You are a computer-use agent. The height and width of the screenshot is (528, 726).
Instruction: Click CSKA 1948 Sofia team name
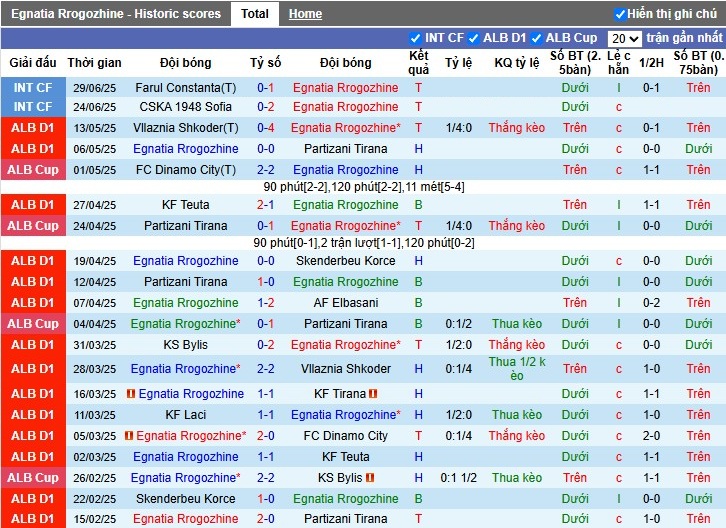[186, 107]
